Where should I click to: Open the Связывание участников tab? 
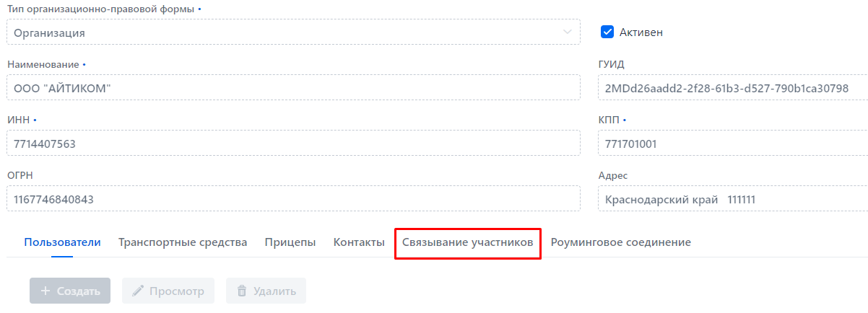(x=468, y=242)
